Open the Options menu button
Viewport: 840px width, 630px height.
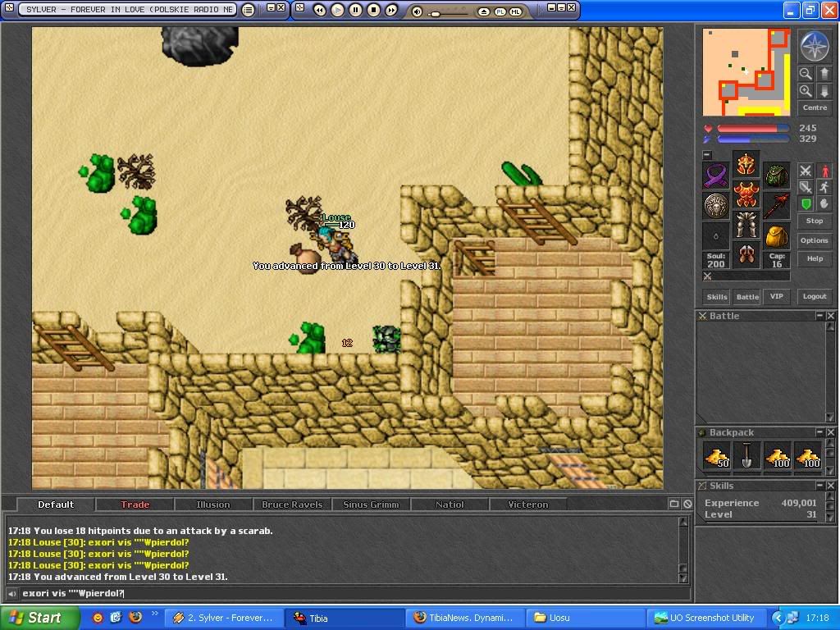[815, 240]
